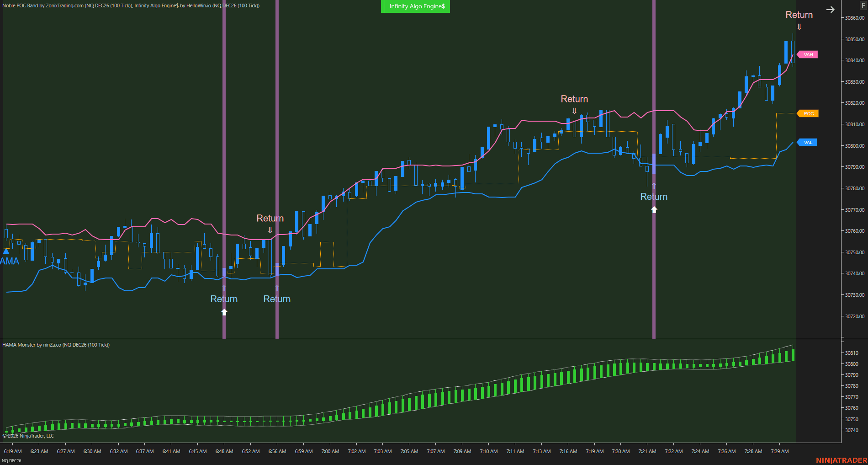Click the blue Return label under 6:48 AM
The image size is (868, 465).
click(x=224, y=299)
